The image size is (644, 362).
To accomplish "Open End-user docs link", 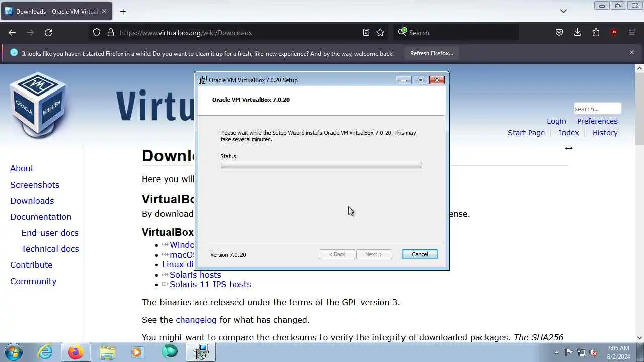I will 50,233.
